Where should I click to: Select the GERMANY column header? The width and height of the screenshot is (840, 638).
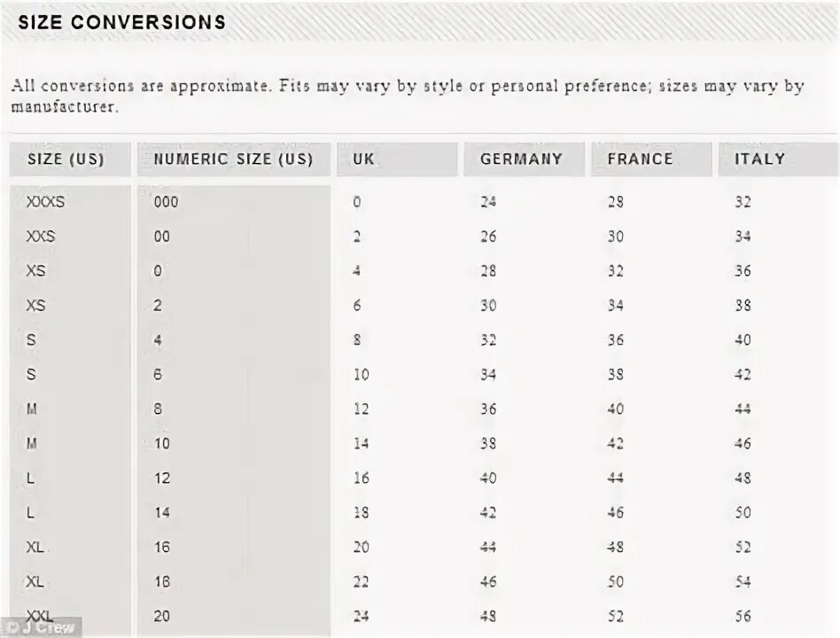coord(524,159)
